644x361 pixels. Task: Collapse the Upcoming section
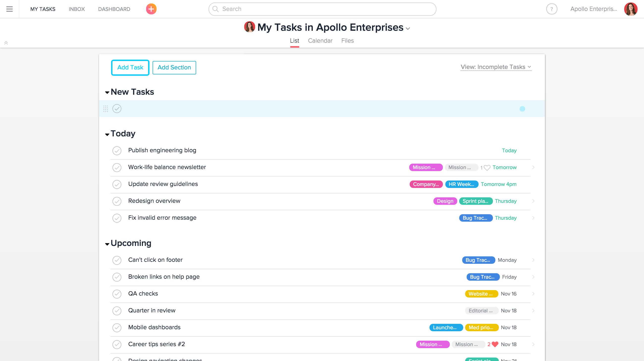click(107, 244)
